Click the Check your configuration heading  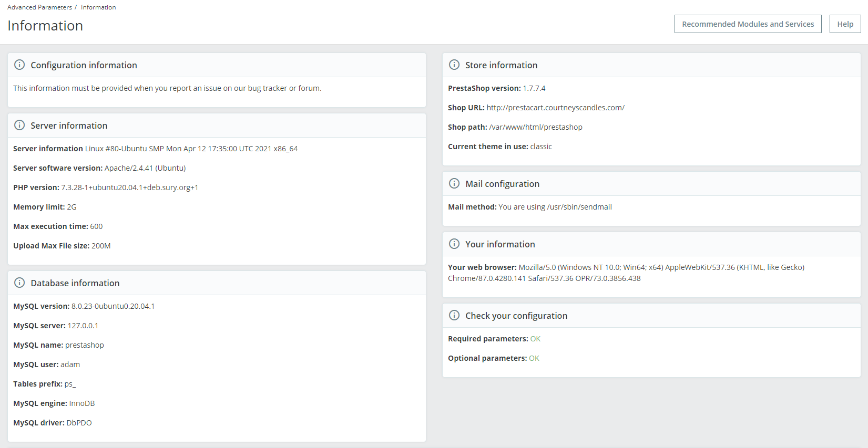(x=516, y=316)
